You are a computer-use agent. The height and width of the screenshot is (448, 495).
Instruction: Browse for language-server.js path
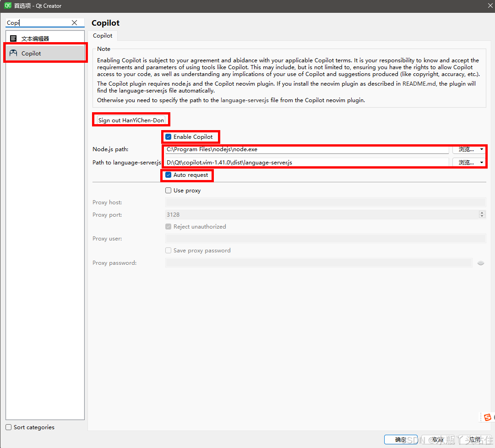point(466,163)
